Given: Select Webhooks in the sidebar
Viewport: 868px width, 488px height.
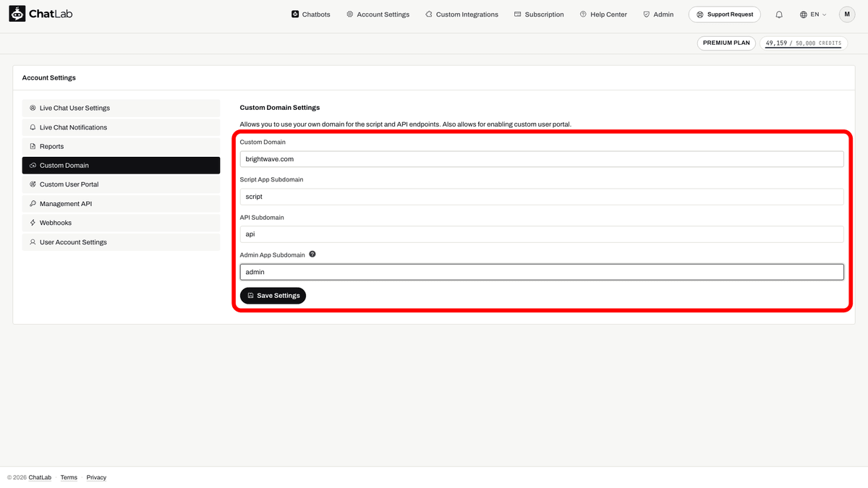Looking at the screenshot, I should tap(121, 223).
